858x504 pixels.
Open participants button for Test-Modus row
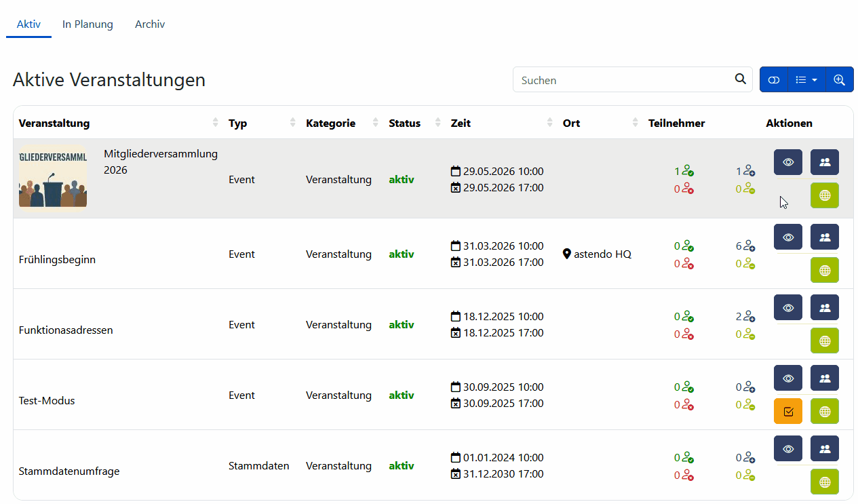click(824, 378)
